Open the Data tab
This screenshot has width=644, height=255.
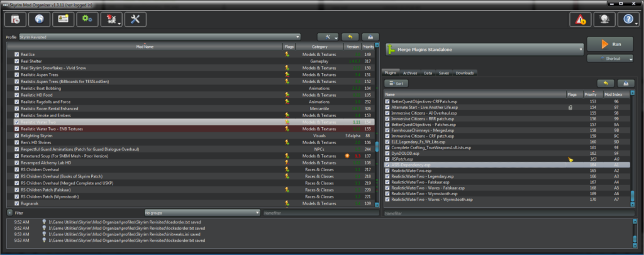(428, 73)
